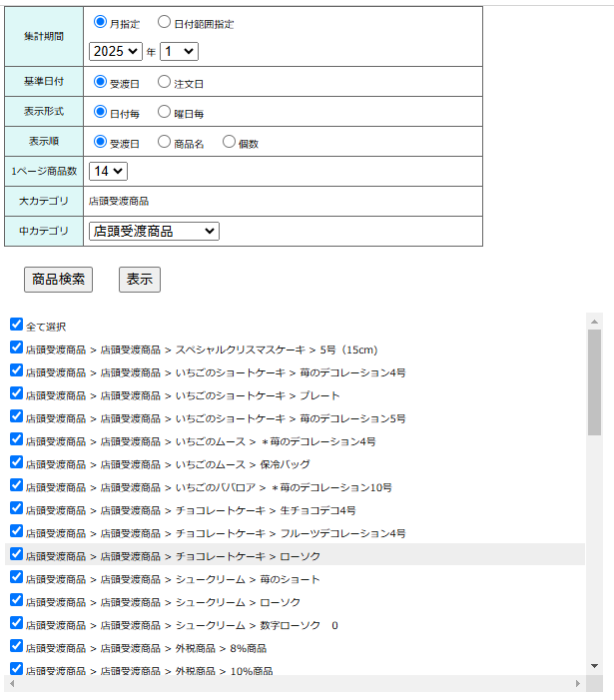Sort by 商品名 radio option

click(165, 142)
